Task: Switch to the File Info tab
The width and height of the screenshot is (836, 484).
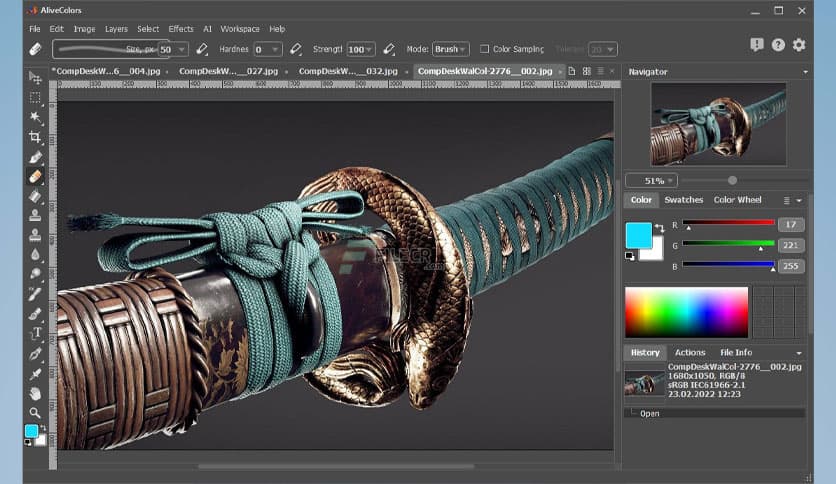Action: coord(736,352)
